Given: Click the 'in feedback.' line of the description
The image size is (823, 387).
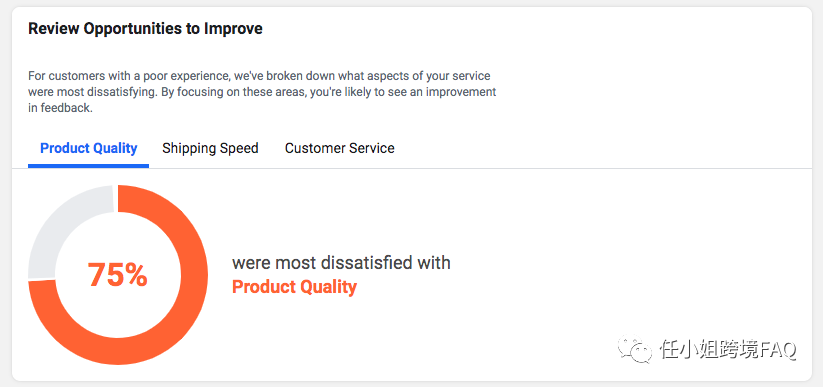Looking at the screenshot, I should pyautogui.click(x=60, y=109).
